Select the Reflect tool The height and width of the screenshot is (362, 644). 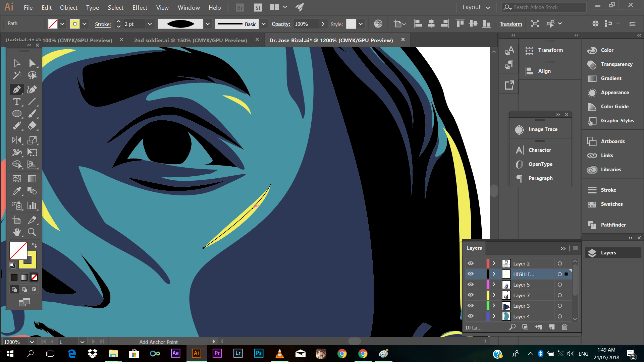coord(17,140)
